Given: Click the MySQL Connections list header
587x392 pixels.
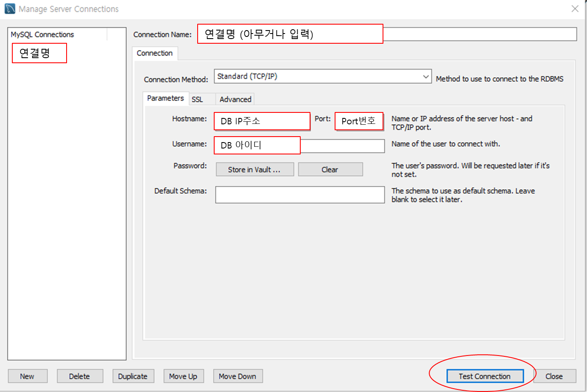Looking at the screenshot, I should click(58, 35).
